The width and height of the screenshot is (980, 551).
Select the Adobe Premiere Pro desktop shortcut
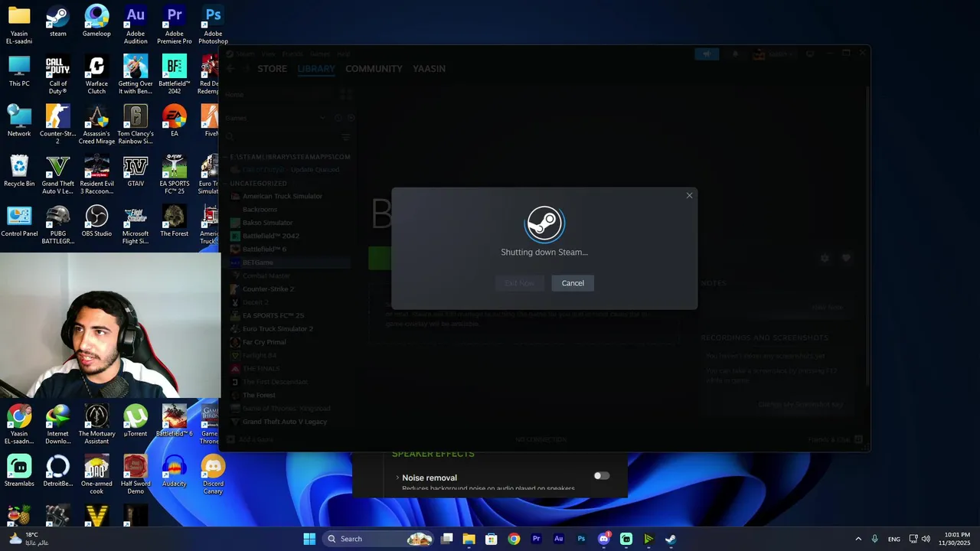pos(175,24)
